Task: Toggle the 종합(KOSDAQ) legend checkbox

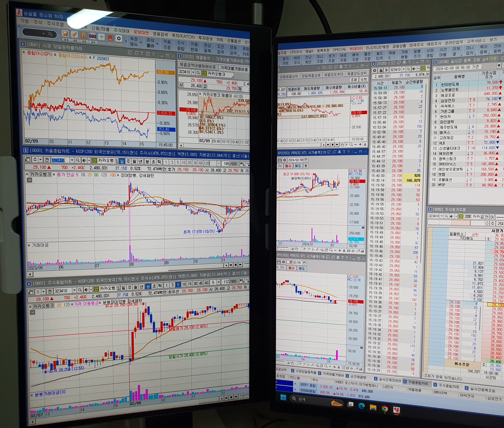Action: [55, 55]
